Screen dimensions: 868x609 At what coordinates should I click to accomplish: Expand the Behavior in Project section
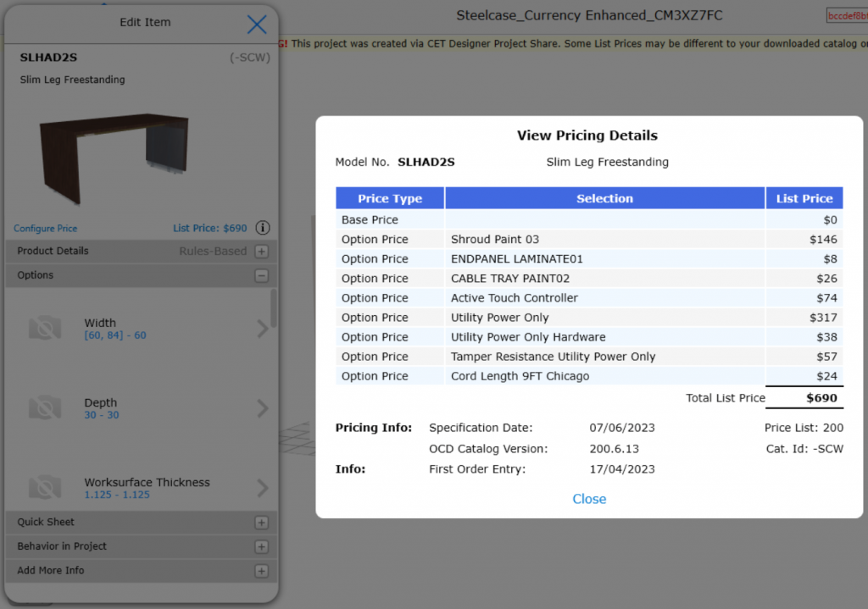pyautogui.click(x=262, y=547)
